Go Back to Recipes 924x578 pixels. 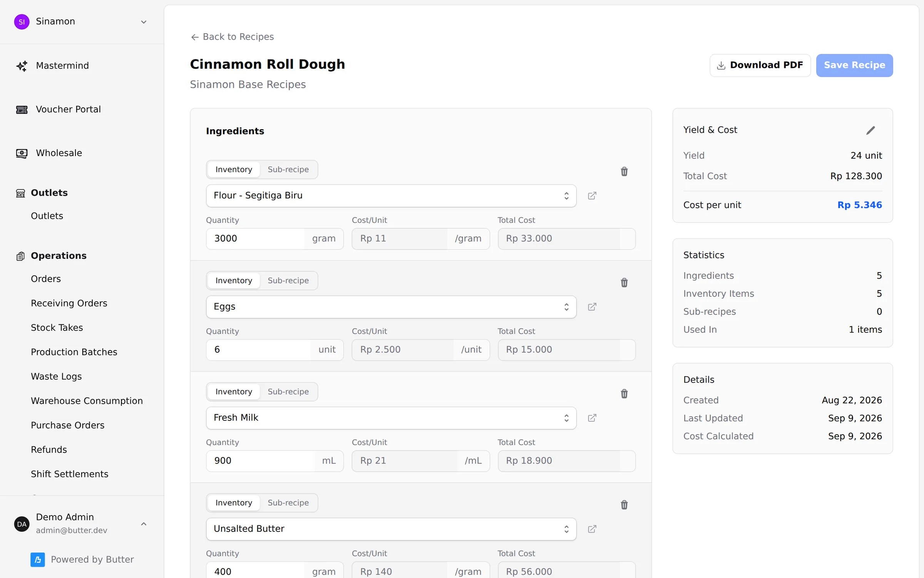(232, 37)
